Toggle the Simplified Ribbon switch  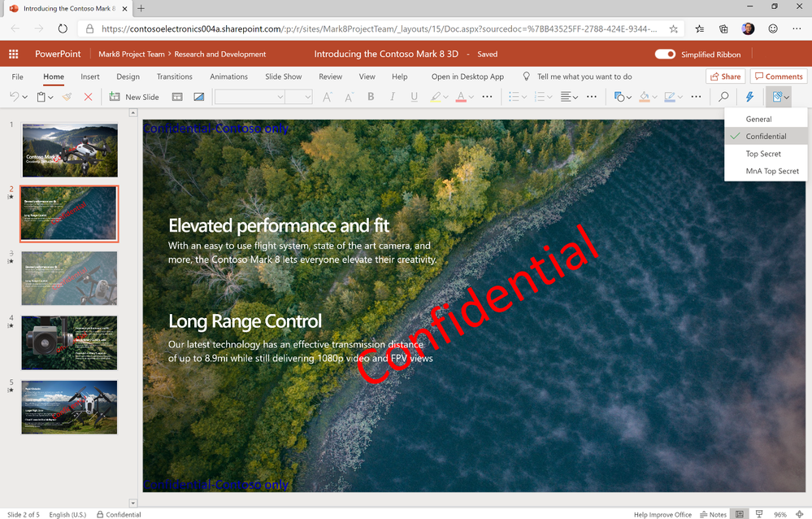tap(665, 54)
